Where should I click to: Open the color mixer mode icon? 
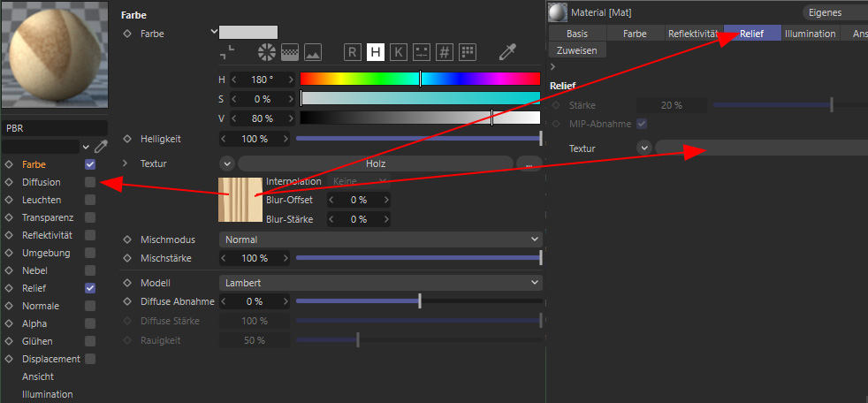coord(422,53)
